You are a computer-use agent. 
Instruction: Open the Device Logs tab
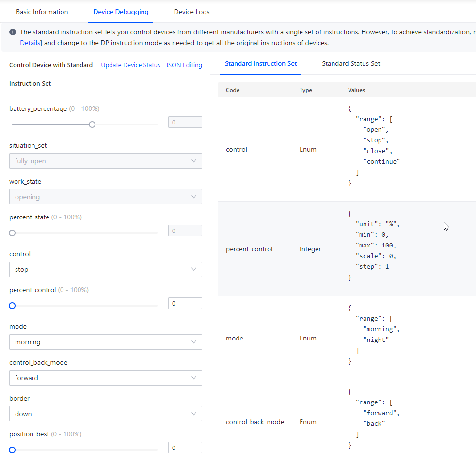[x=192, y=12]
